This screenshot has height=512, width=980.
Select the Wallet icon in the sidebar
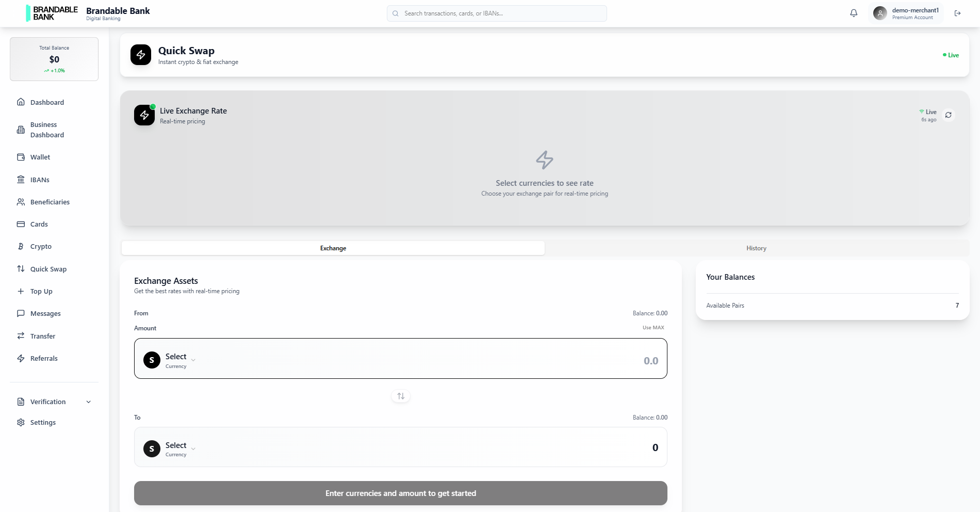pos(21,157)
